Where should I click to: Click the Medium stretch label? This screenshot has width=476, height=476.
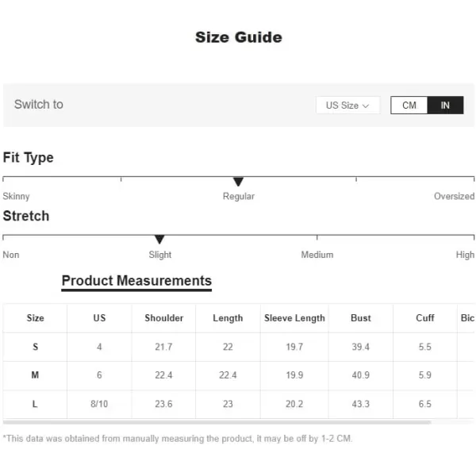pyautogui.click(x=317, y=255)
